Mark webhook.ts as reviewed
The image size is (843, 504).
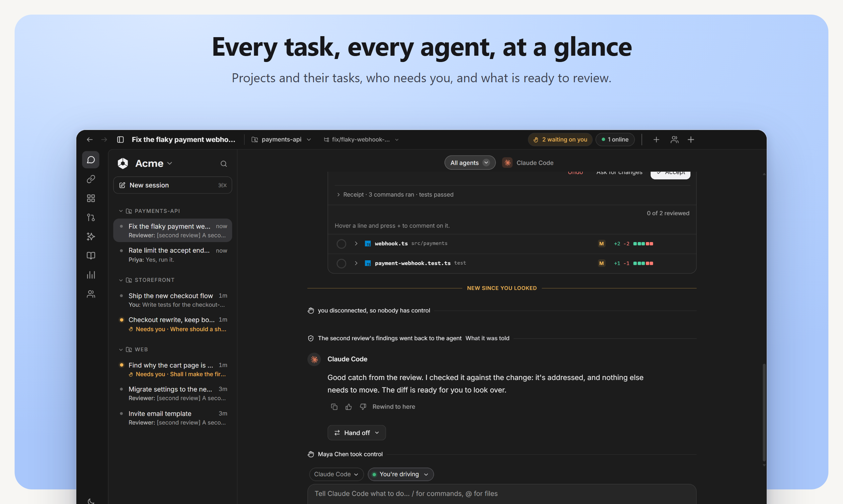click(x=341, y=244)
